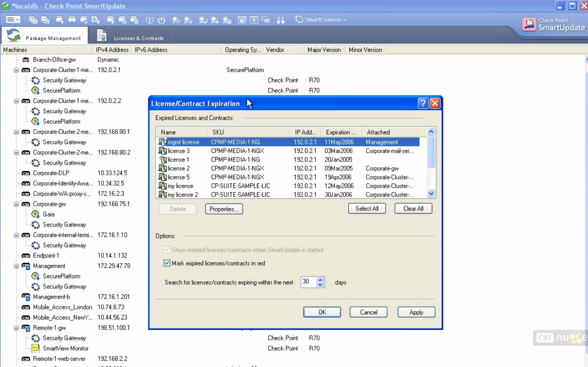Click the Apply button
This screenshot has height=367, width=588.
[416, 312]
